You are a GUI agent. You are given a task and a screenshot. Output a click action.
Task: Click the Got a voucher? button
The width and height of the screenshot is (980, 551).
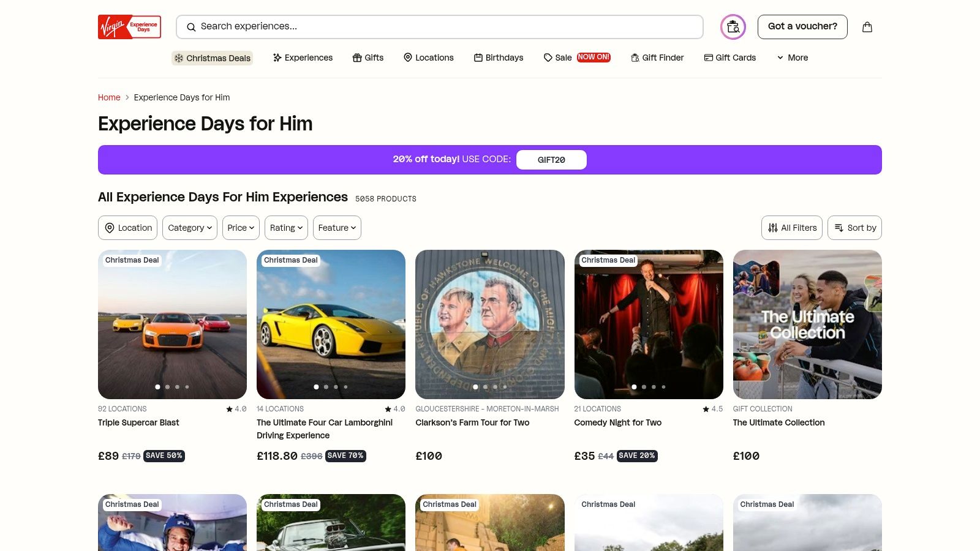point(802,26)
